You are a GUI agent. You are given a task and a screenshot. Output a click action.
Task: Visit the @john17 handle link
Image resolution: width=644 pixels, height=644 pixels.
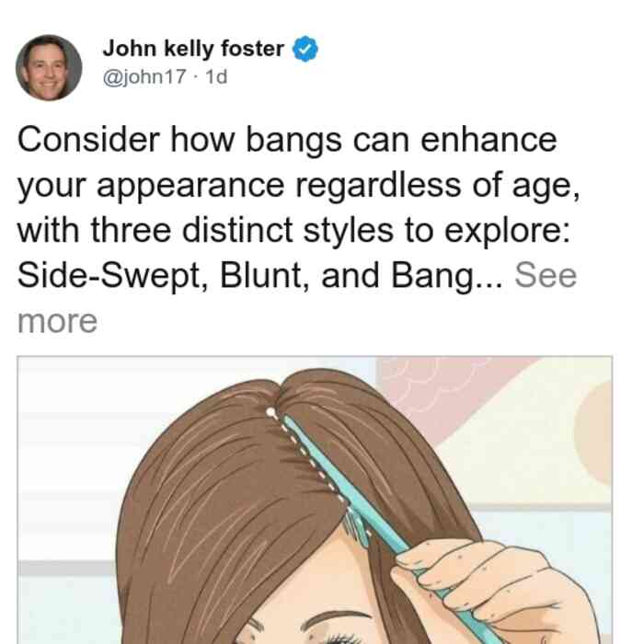point(144,76)
